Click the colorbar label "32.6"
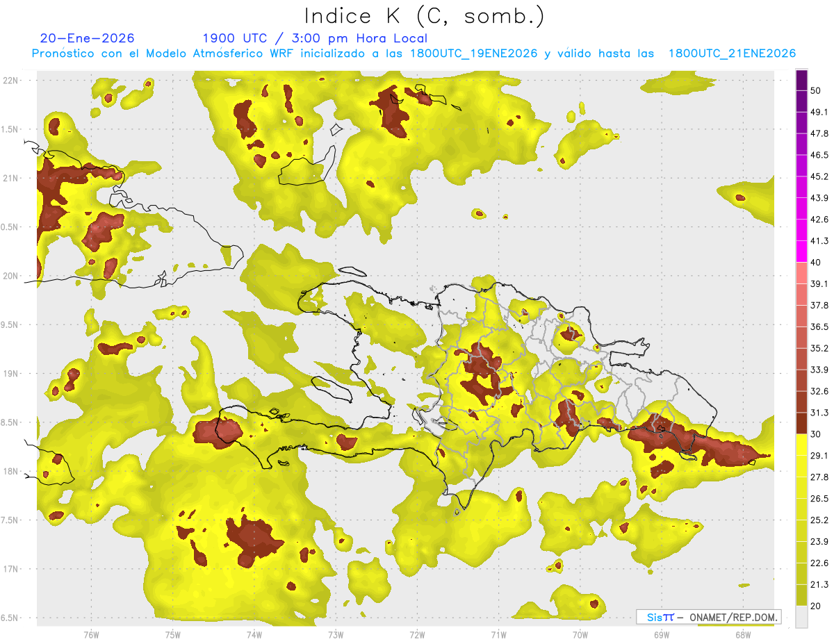 pyautogui.click(x=819, y=391)
